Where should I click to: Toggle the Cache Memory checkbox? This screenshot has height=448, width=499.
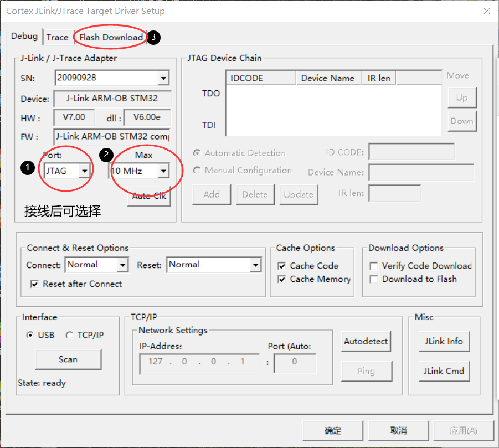tap(282, 279)
